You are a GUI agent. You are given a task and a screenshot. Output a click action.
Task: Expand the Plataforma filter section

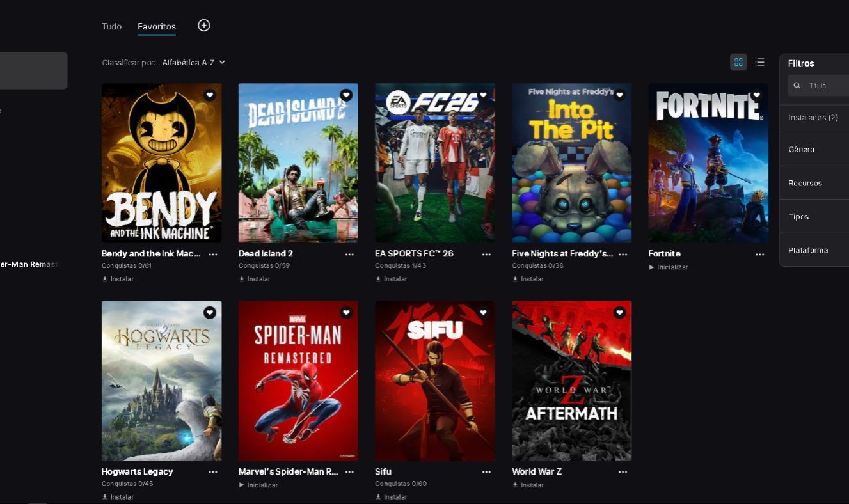point(814,250)
